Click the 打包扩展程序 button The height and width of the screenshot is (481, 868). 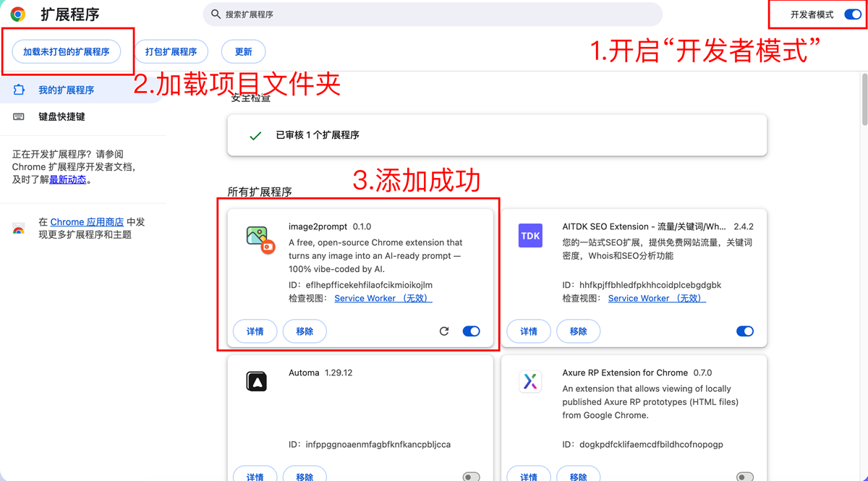pos(171,52)
